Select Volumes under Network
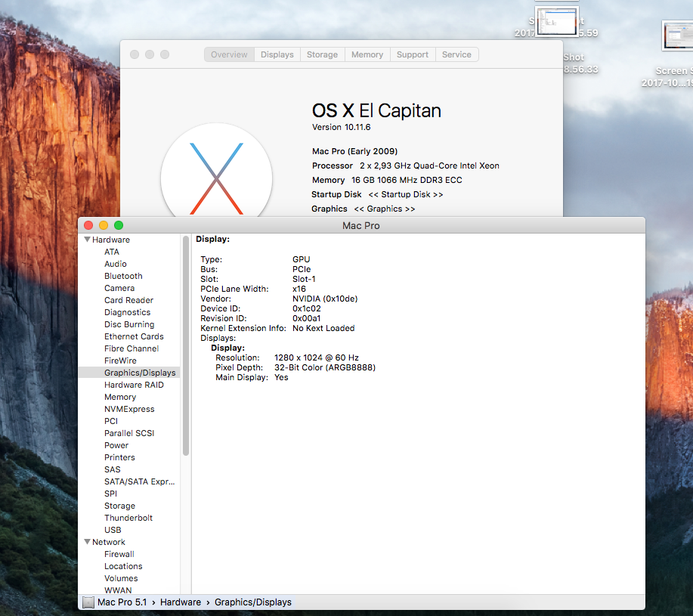Image resolution: width=693 pixels, height=616 pixels. (x=121, y=578)
